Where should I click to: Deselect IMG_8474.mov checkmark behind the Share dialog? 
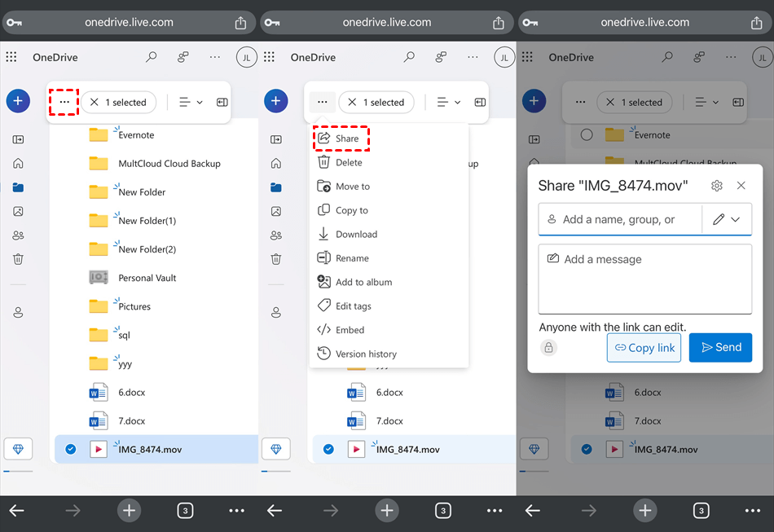pyautogui.click(x=587, y=449)
